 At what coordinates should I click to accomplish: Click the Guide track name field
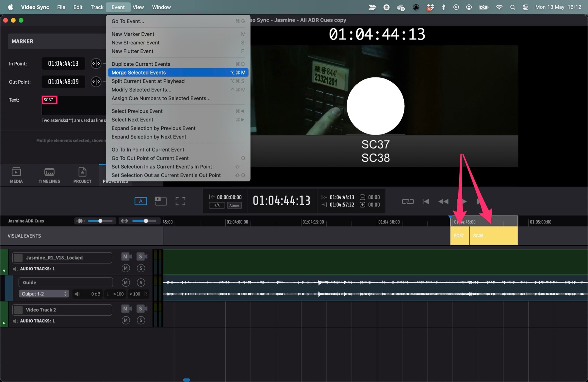coord(66,282)
